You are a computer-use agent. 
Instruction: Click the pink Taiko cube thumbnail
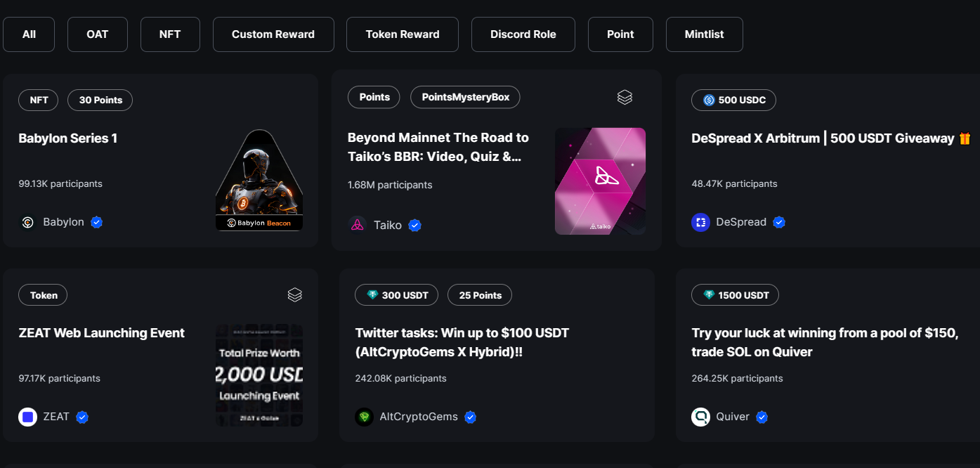pos(600,181)
